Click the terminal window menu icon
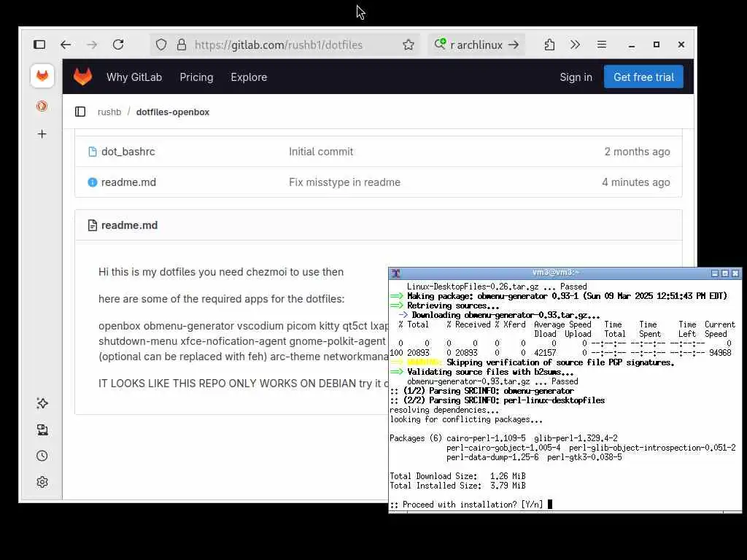This screenshot has width=747, height=560. [395, 273]
